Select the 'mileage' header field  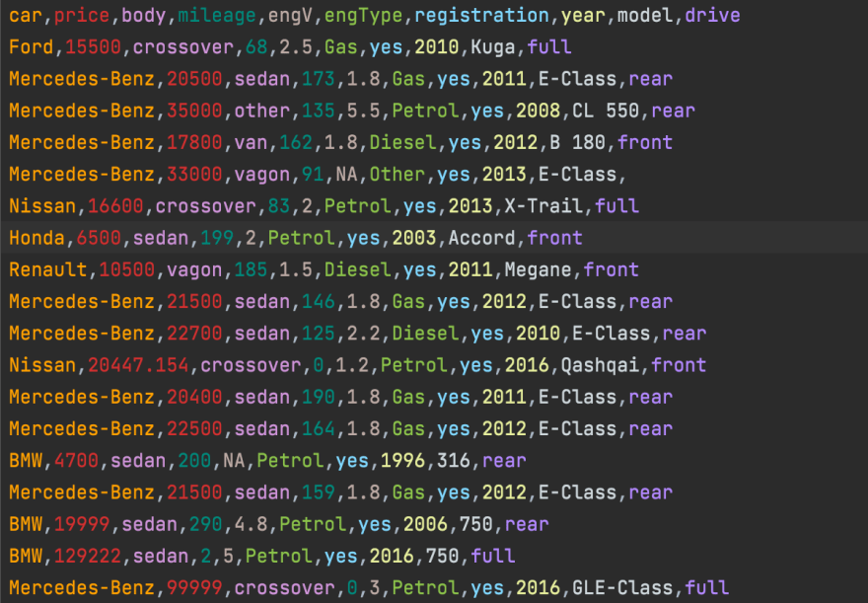pyautogui.click(x=217, y=16)
